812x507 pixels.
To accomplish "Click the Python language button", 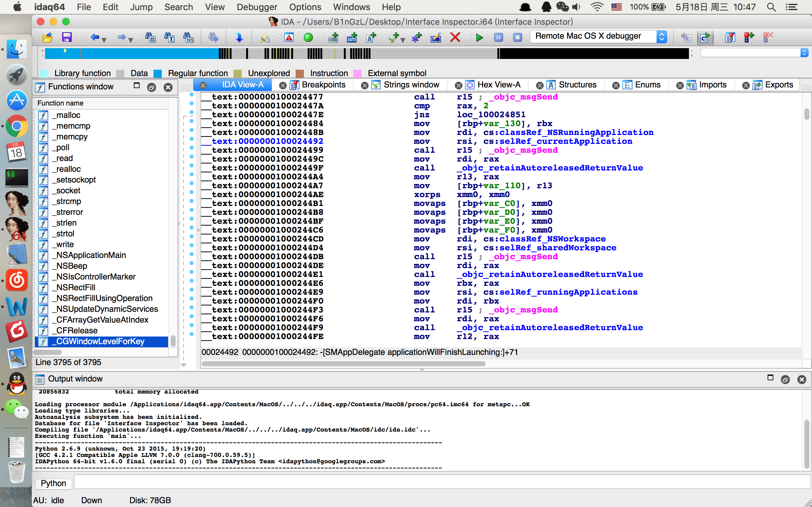I will 53,483.
